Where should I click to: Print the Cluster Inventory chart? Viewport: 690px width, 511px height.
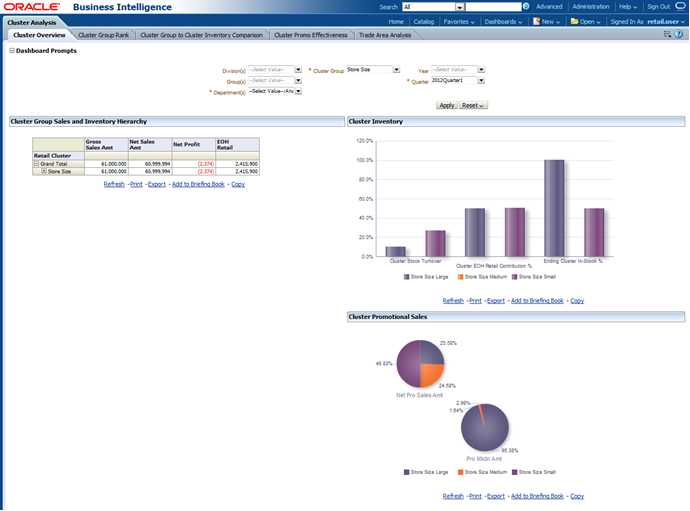475,301
